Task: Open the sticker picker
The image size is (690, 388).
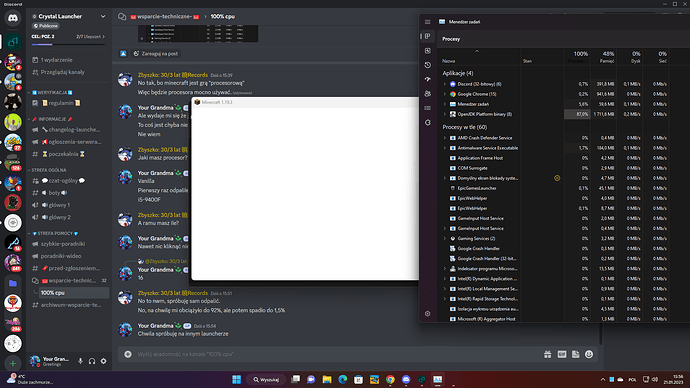Action: click(576, 355)
